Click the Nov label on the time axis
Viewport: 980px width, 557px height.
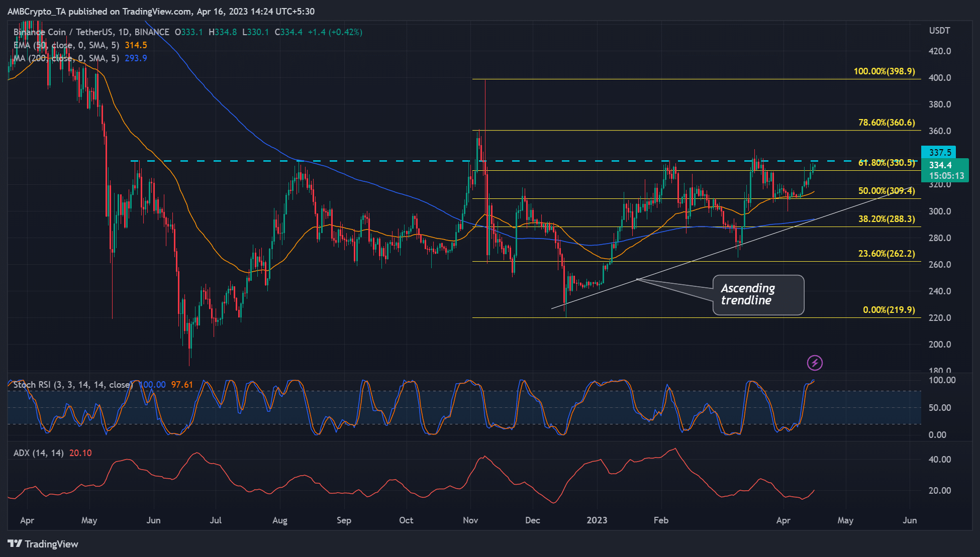click(470, 520)
